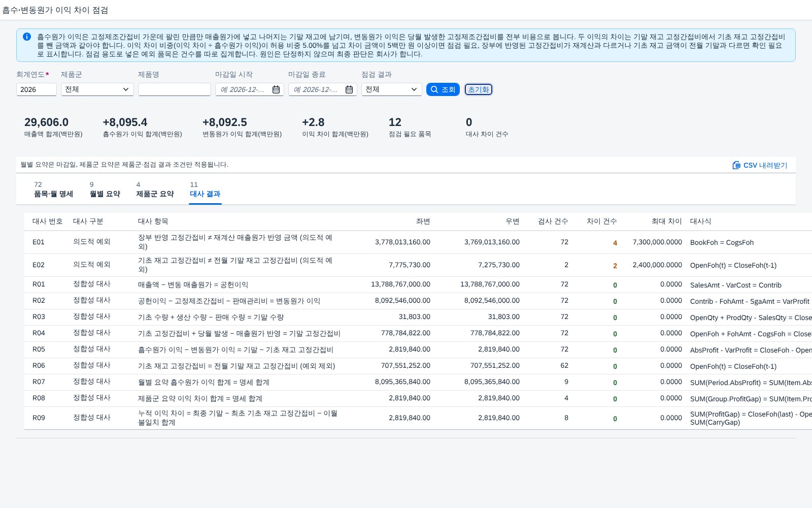Click the 우변 column header
The height and width of the screenshot is (508, 812).
coord(513,221)
